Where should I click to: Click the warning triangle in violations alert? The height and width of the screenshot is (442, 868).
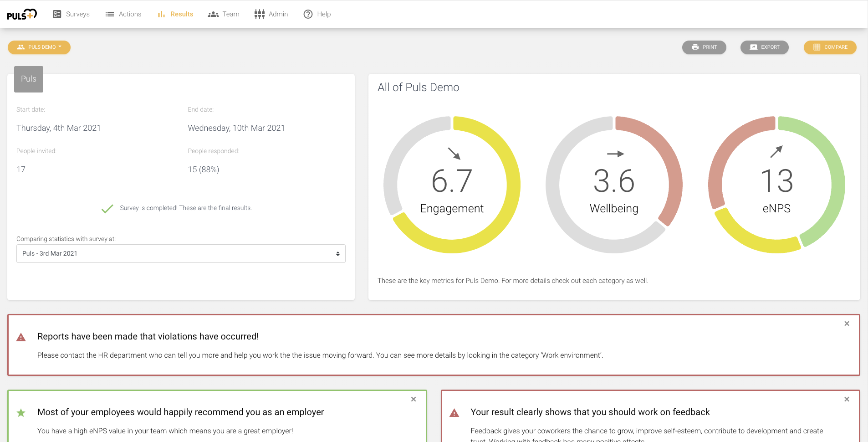[x=21, y=338]
